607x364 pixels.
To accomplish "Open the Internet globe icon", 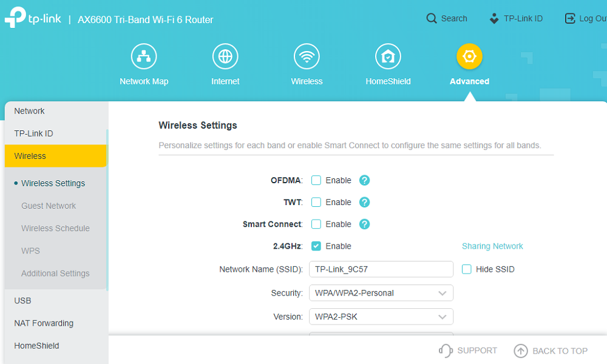I will (225, 56).
